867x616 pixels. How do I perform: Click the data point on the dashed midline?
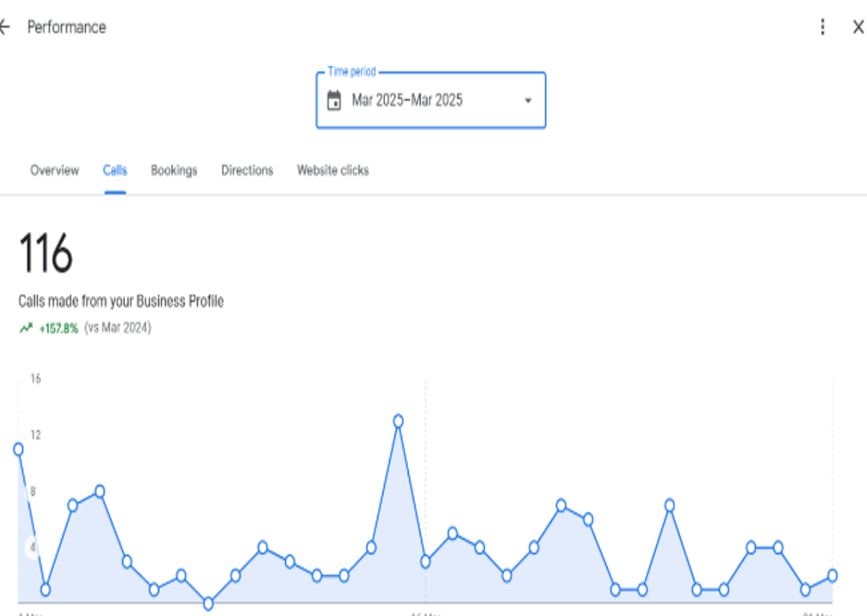426,562
